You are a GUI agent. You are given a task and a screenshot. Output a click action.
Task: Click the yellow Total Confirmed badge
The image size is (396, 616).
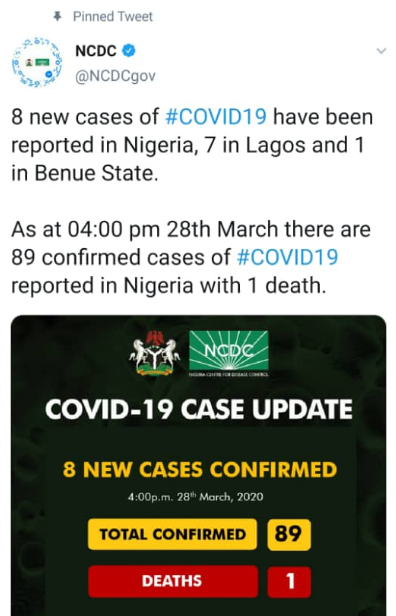[172, 534]
